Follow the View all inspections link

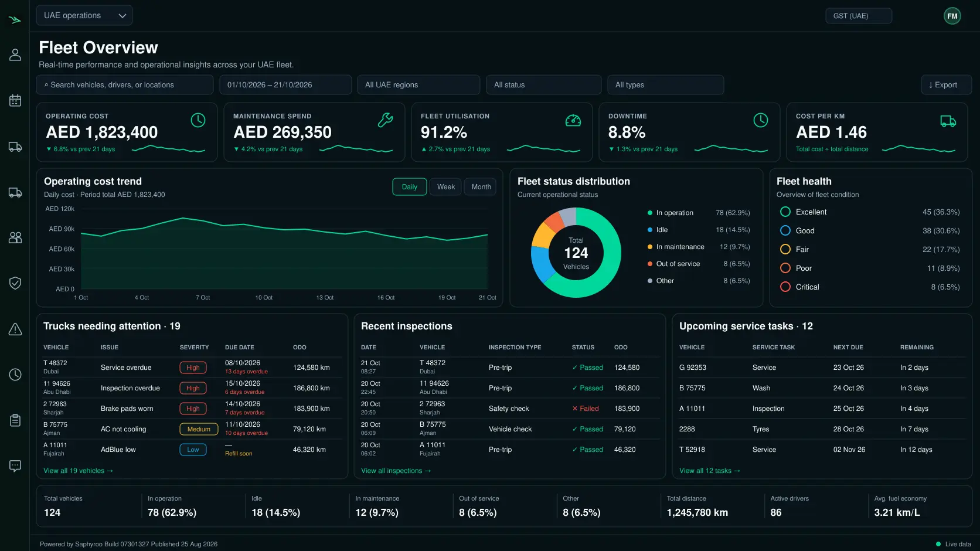[396, 471]
